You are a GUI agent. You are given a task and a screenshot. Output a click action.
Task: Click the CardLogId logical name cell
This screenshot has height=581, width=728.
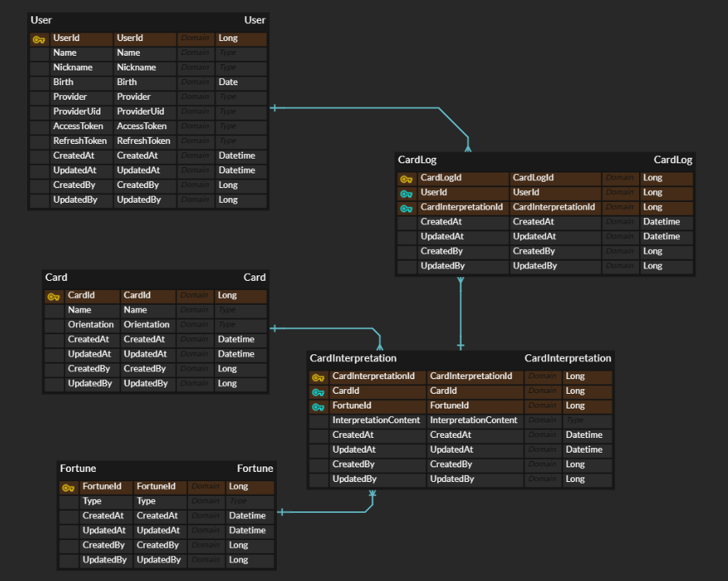coord(463,177)
